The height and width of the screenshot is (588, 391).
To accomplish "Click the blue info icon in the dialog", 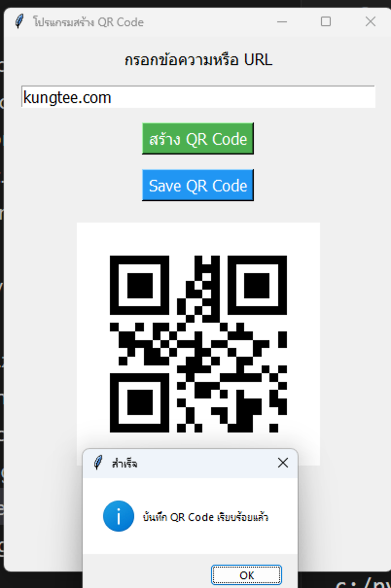I will pos(118,516).
